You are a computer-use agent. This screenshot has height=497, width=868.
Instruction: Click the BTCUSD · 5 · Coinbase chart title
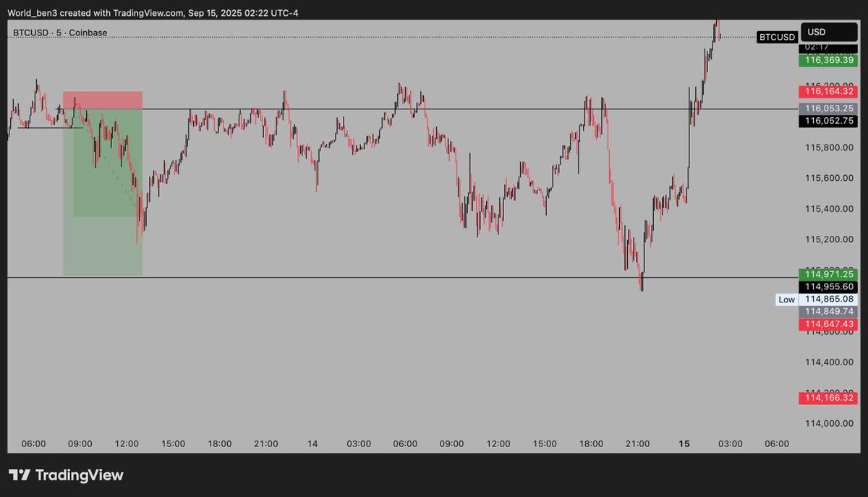pos(60,33)
